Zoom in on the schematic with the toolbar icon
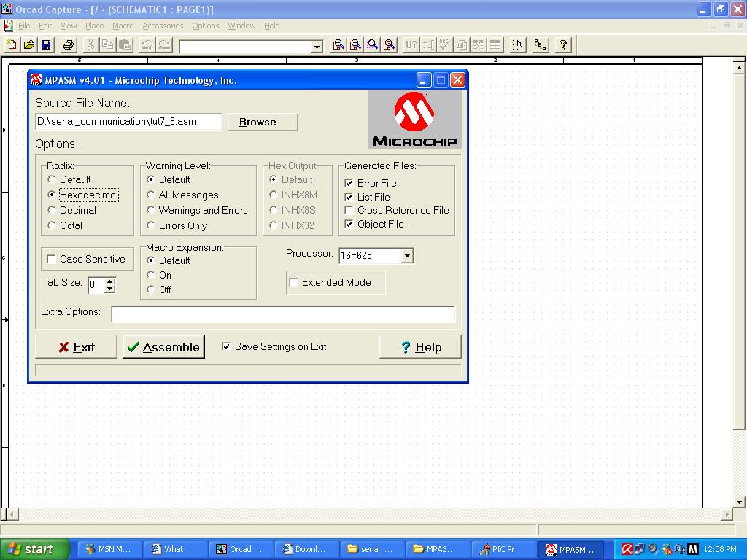Screen dimensions: 747x560 [338, 44]
